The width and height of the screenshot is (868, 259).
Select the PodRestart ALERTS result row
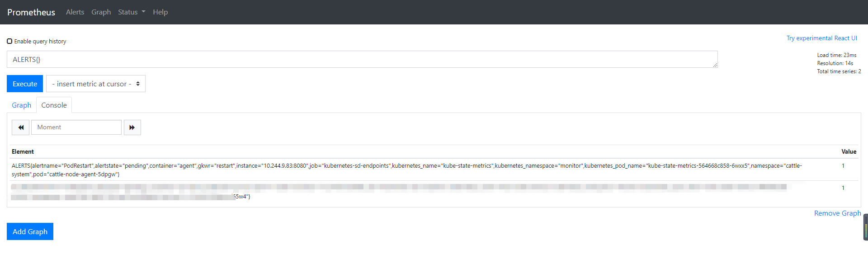click(434, 170)
